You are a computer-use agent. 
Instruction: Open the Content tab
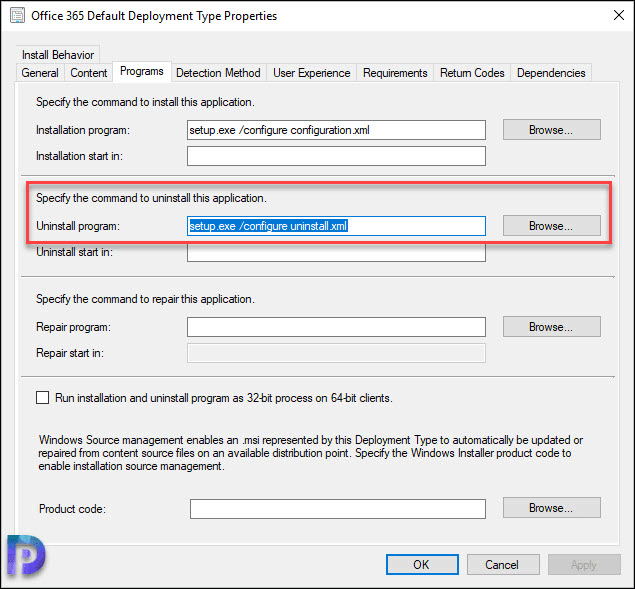pos(89,73)
